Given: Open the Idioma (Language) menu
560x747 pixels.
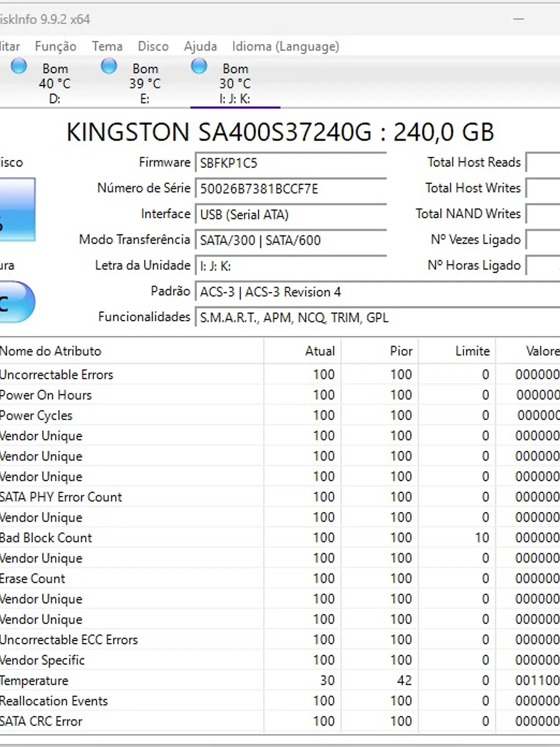Looking at the screenshot, I should [x=285, y=46].
